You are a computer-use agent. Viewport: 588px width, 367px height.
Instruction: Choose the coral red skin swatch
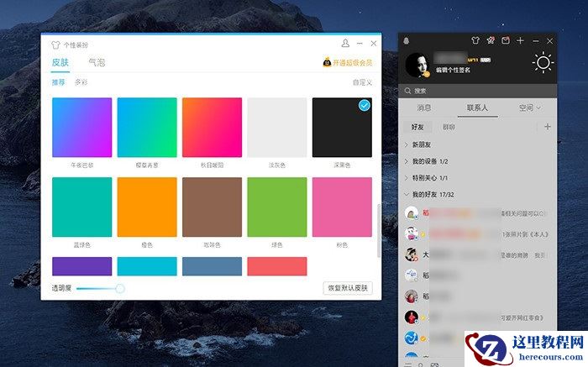point(277,266)
